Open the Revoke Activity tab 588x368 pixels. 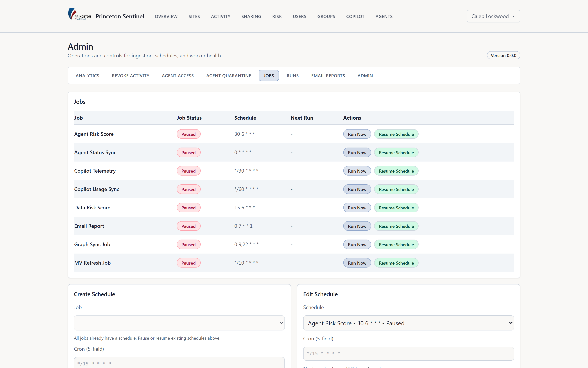(130, 76)
